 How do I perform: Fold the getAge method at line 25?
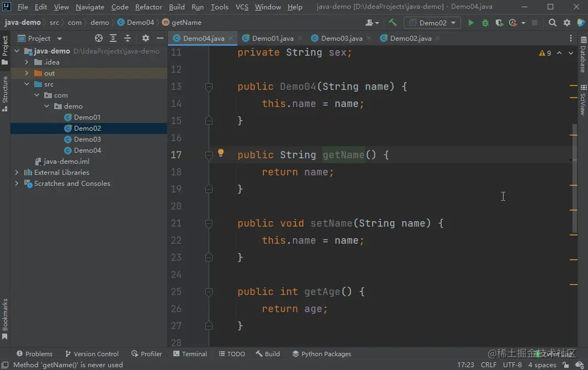(x=209, y=292)
